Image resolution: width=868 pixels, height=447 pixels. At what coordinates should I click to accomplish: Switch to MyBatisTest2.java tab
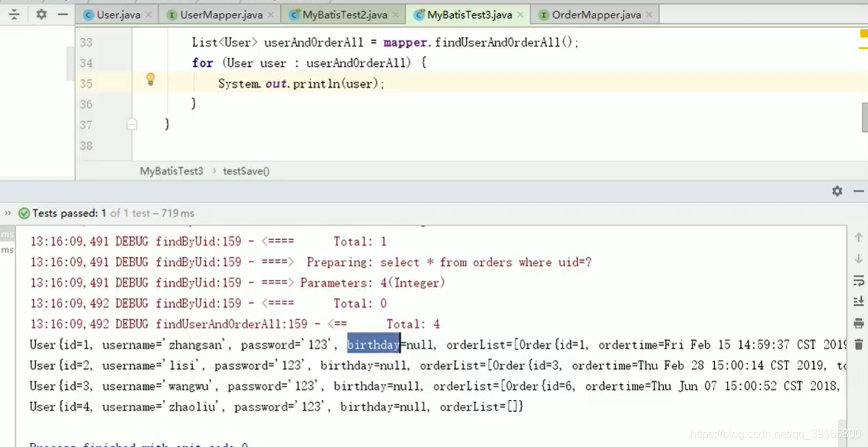(x=345, y=15)
